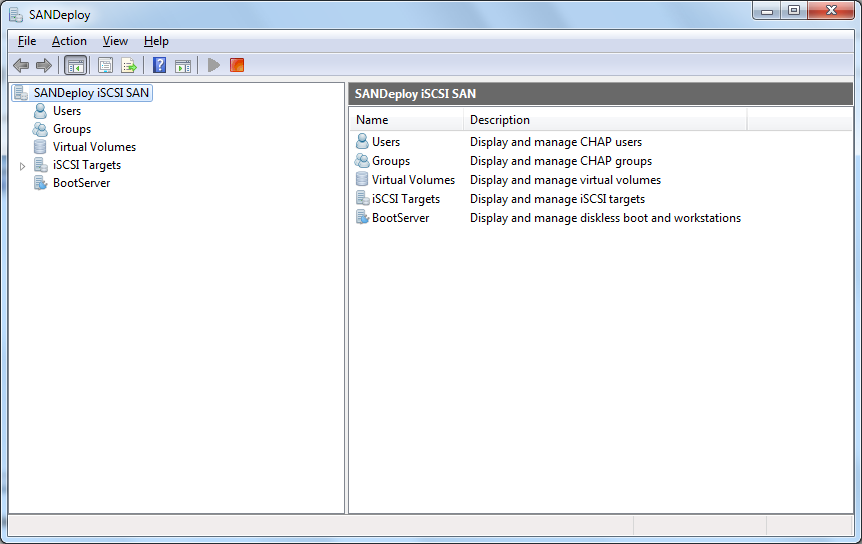Open the Action menu
Viewport: 862px width, 544px height.
coord(69,41)
